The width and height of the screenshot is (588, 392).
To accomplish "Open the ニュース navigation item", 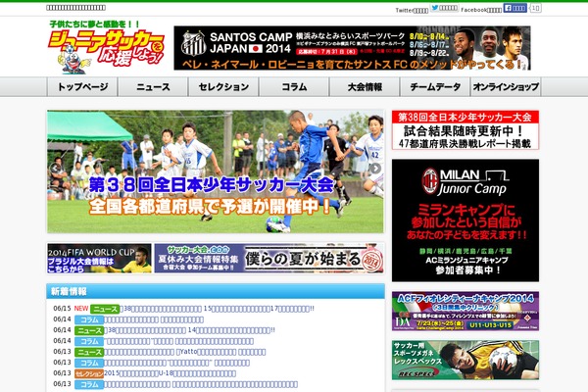I will (x=153, y=87).
